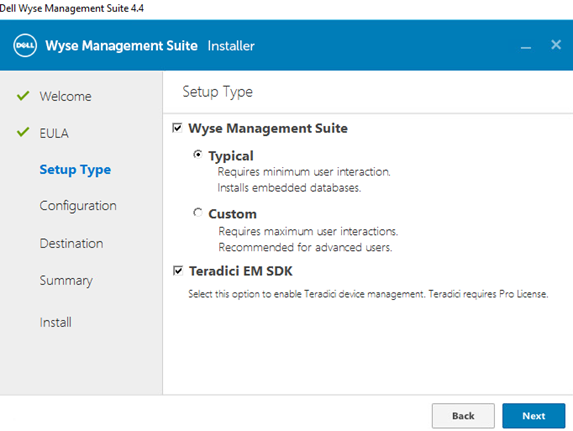Uncheck the Wyse Management Suite checkbox
573x431 pixels.
tap(177, 128)
